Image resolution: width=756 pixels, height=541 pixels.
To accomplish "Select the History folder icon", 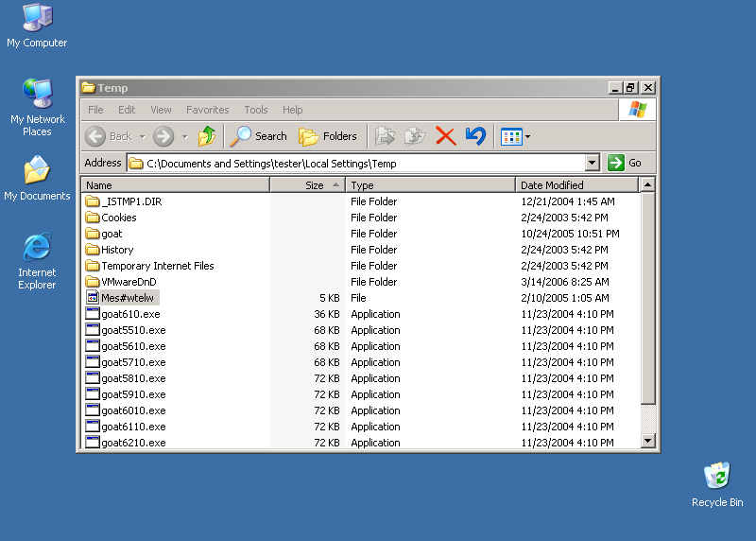I will (92, 249).
